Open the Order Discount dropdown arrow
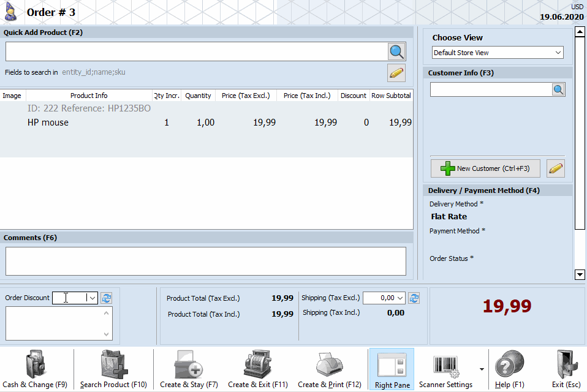This screenshot has height=392, width=587. tap(92, 298)
